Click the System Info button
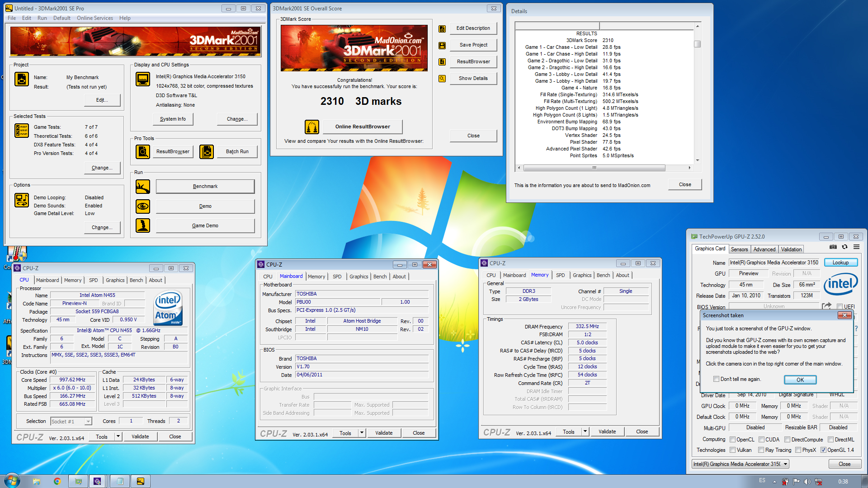The height and width of the screenshot is (488, 868). (173, 119)
